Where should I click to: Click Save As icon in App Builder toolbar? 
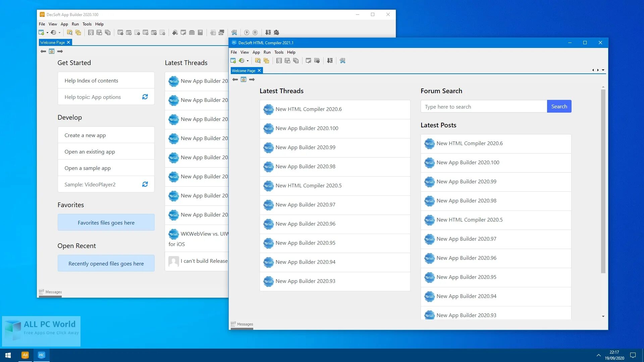click(99, 33)
